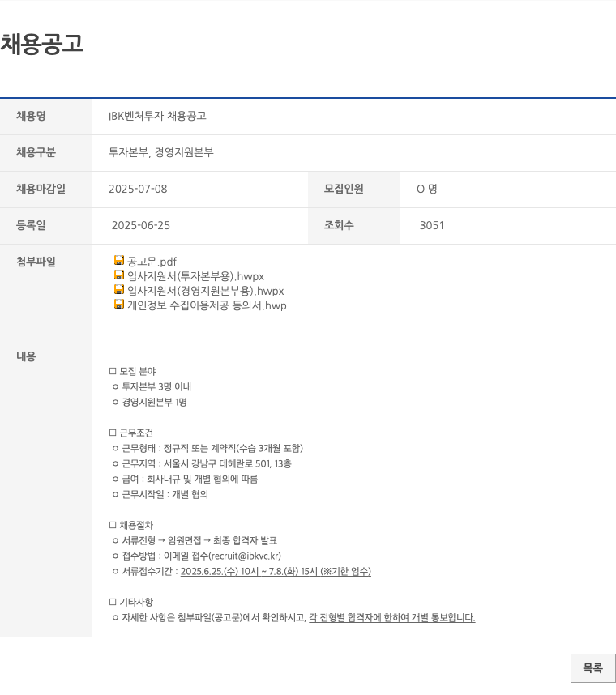Click the 채용절차 section heading
Image resolution: width=616 pixels, height=695 pixels.
point(131,525)
